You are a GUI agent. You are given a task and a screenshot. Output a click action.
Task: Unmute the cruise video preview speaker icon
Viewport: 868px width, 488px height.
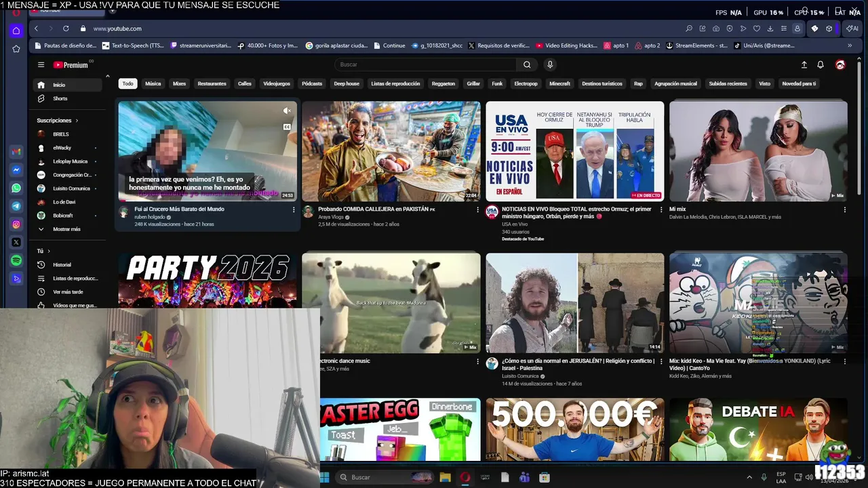tap(287, 110)
